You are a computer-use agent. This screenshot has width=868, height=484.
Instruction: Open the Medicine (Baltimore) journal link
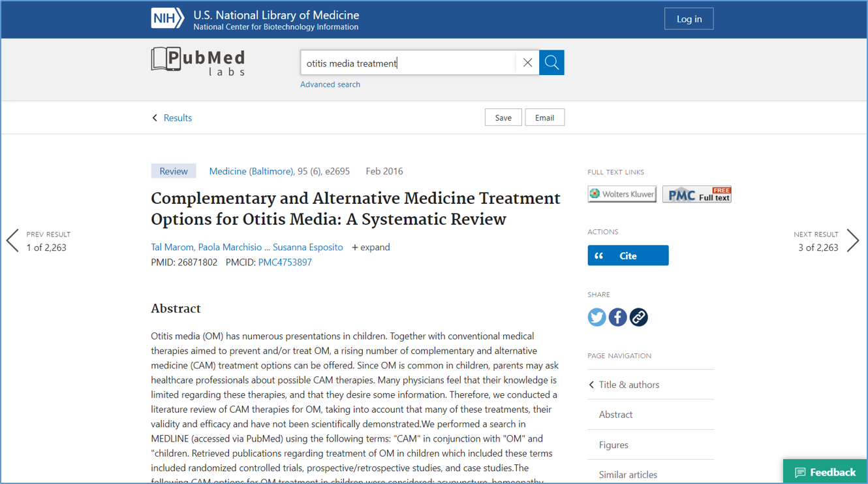coord(251,171)
